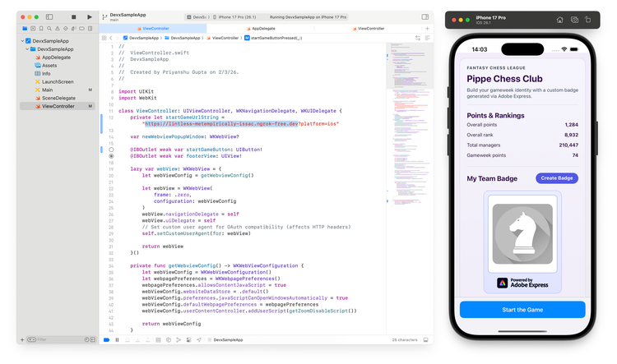The height and width of the screenshot is (364, 617).
Task: Select AppDelegate in the navigator
Action: point(56,58)
